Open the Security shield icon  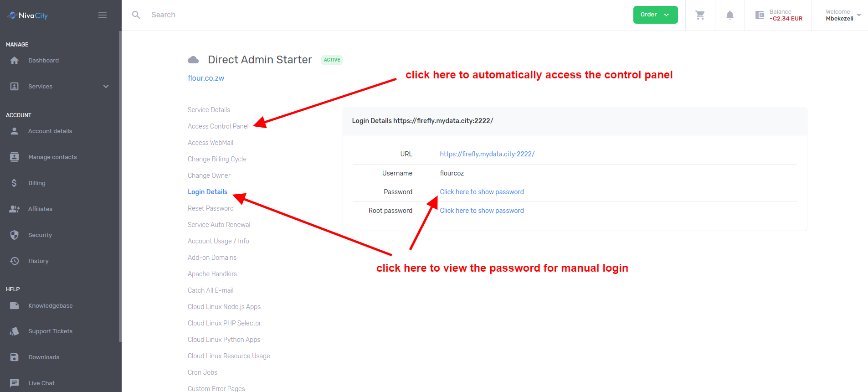coord(15,235)
